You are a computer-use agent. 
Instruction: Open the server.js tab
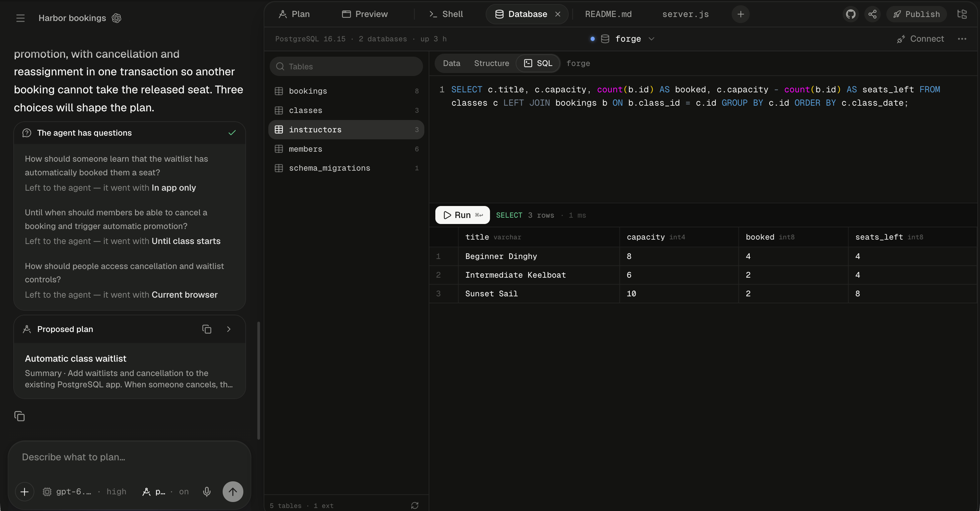[x=686, y=14]
